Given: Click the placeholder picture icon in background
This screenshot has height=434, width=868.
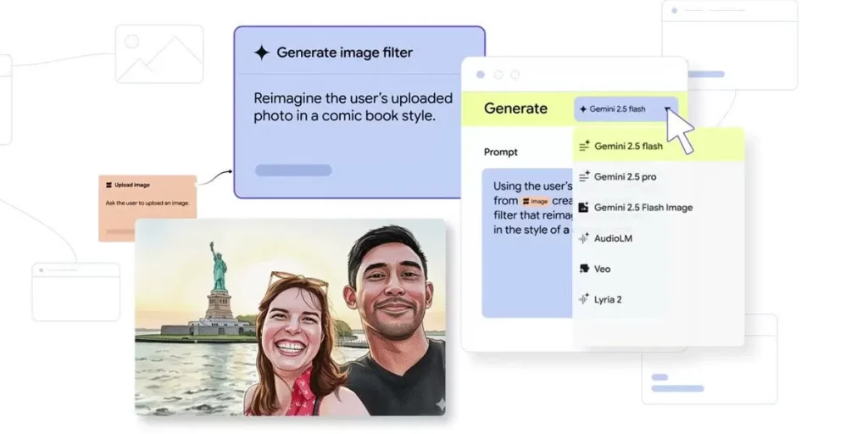Looking at the screenshot, I should tap(159, 53).
